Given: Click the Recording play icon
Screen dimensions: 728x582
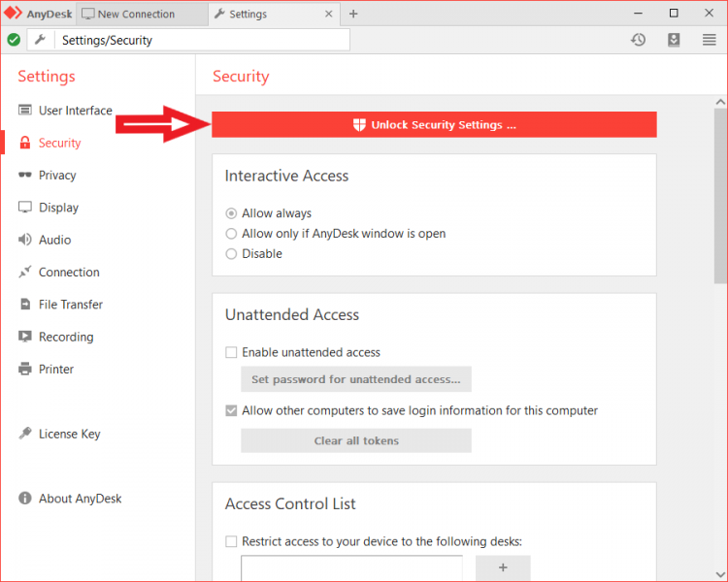Looking at the screenshot, I should (25, 337).
